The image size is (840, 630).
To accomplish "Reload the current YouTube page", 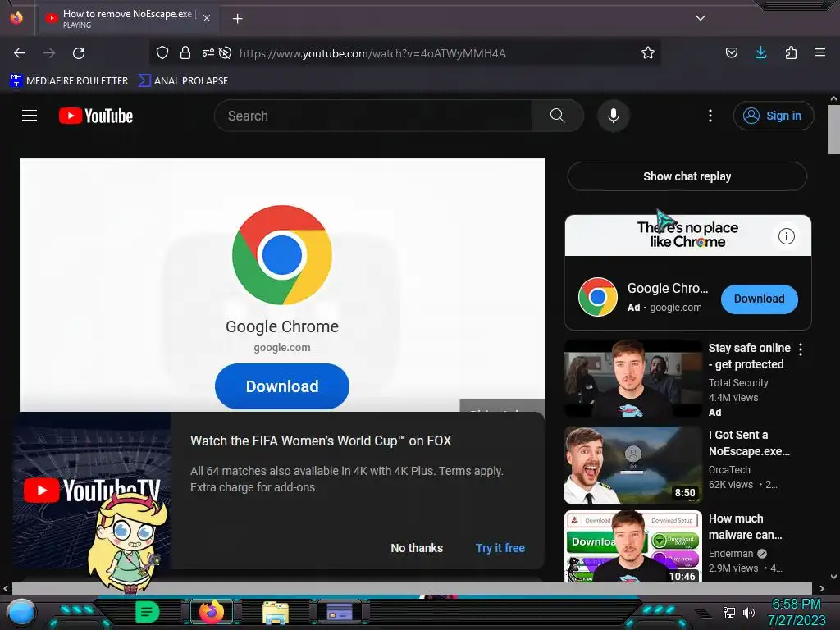I will (x=79, y=53).
